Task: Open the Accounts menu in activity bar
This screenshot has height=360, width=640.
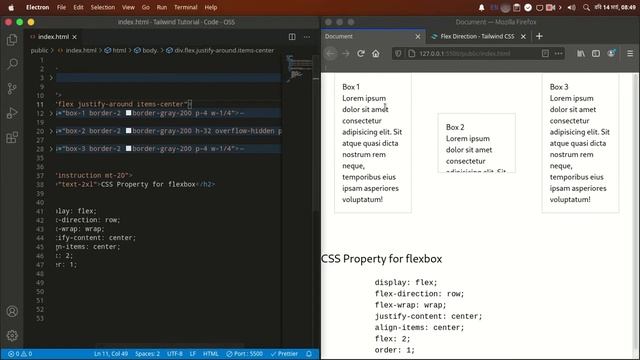Action: [12, 311]
